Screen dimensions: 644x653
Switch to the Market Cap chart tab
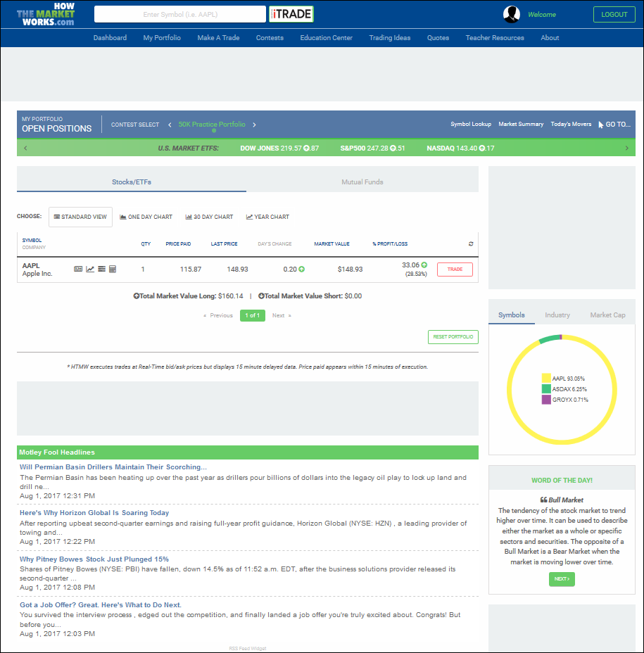pos(608,315)
